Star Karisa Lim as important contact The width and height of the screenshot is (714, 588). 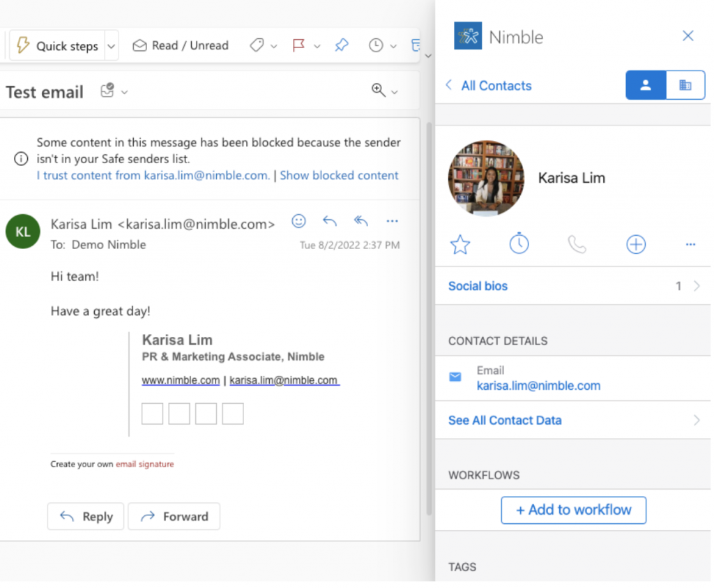460,244
